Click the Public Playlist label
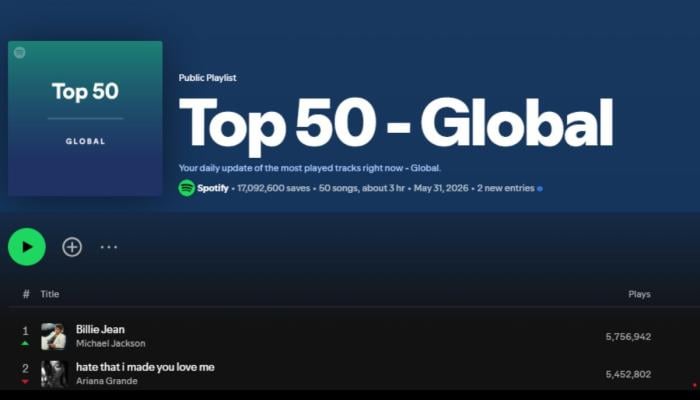The width and height of the screenshot is (700, 400). pyautogui.click(x=208, y=78)
